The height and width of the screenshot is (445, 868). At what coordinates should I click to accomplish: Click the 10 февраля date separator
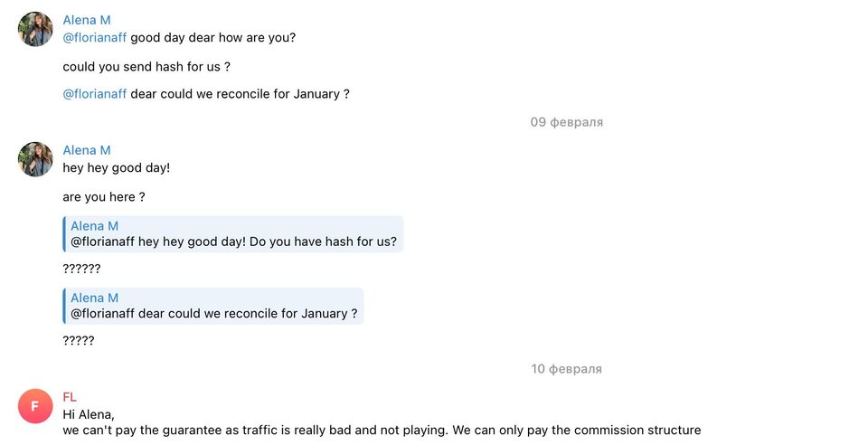[566, 369]
